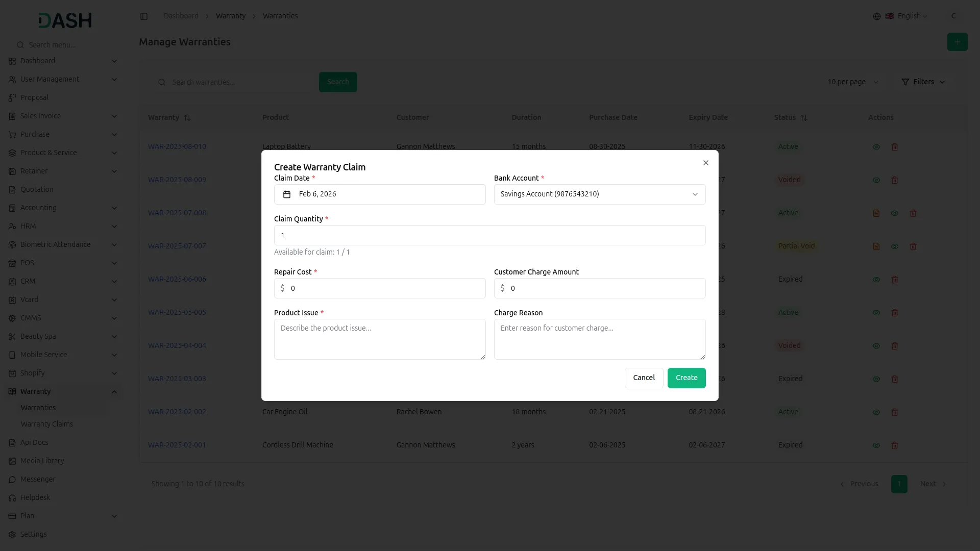This screenshot has height=551, width=980.
Task: Click the Dashboard breadcrumb link
Action: pos(181,16)
